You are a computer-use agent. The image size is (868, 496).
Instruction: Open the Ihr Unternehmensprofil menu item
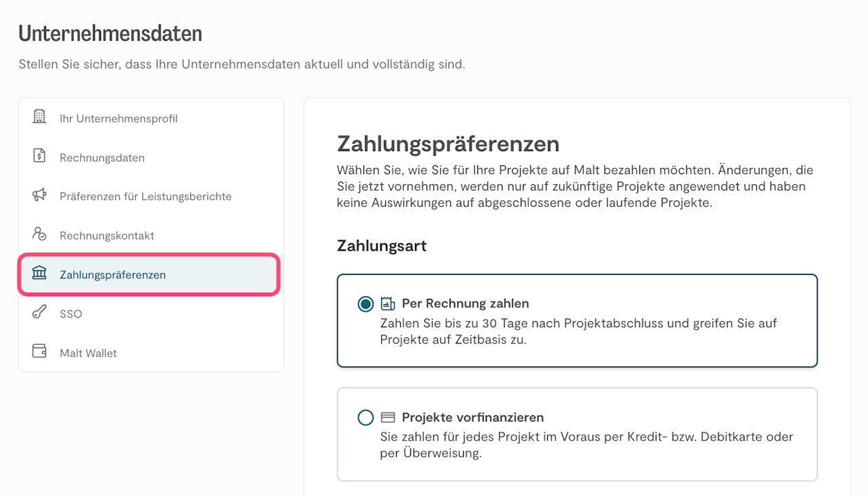click(119, 119)
